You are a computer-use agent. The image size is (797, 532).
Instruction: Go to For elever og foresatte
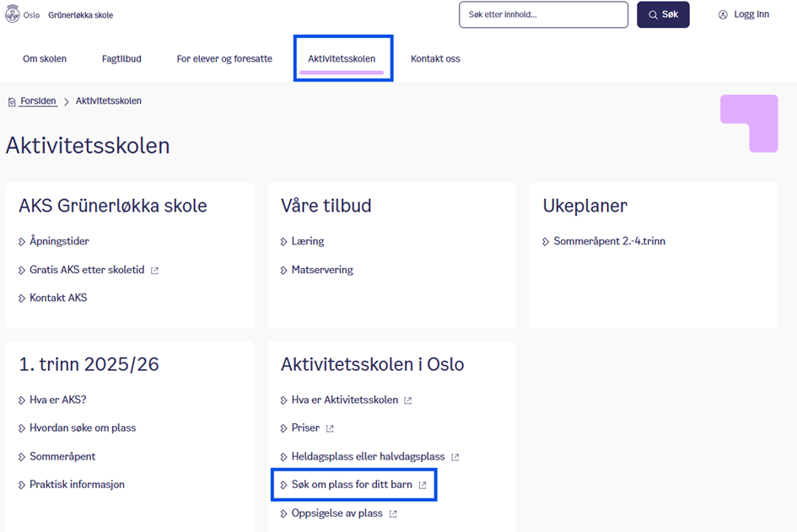[x=224, y=59]
